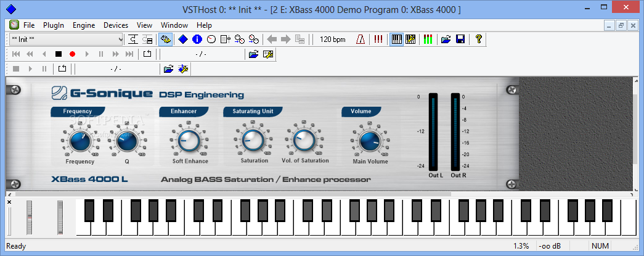Screen dimensions: 644x256
Task: Click the Saturation knob
Action: tap(253, 140)
